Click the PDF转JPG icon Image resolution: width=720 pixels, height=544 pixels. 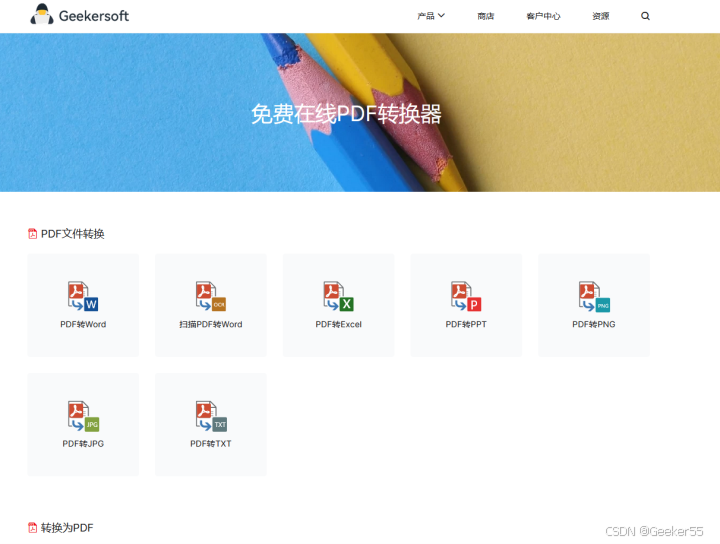[83, 416]
